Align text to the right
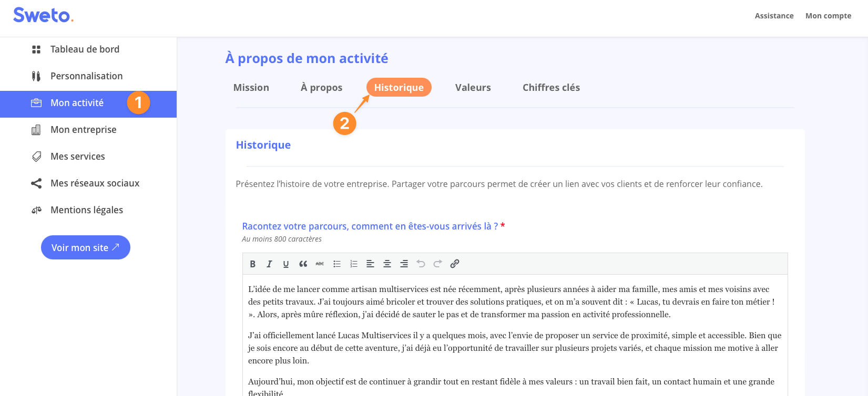This screenshot has width=868, height=396. click(404, 264)
